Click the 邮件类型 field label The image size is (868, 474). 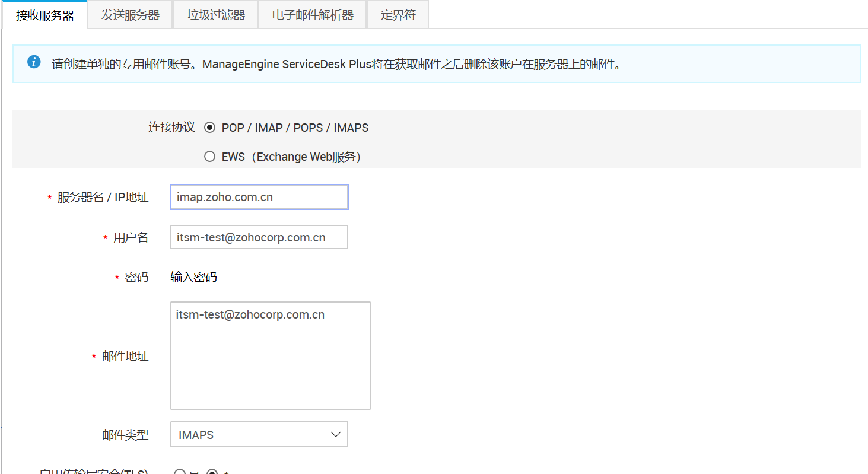[x=125, y=435]
